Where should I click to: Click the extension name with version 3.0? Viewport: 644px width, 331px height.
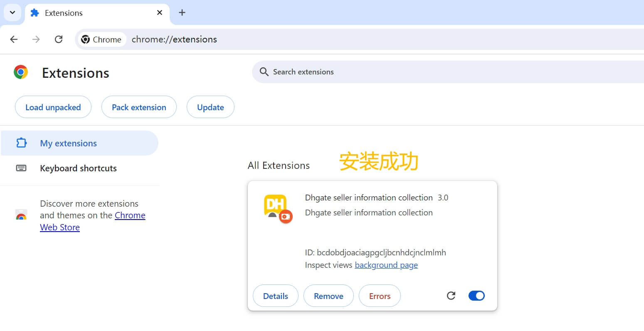(377, 198)
